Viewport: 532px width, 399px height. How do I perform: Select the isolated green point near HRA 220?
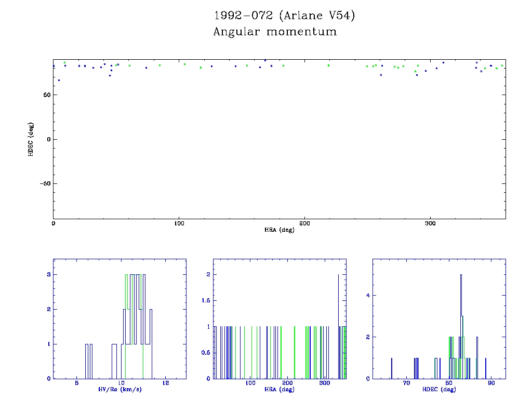click(x=328, y=65)
